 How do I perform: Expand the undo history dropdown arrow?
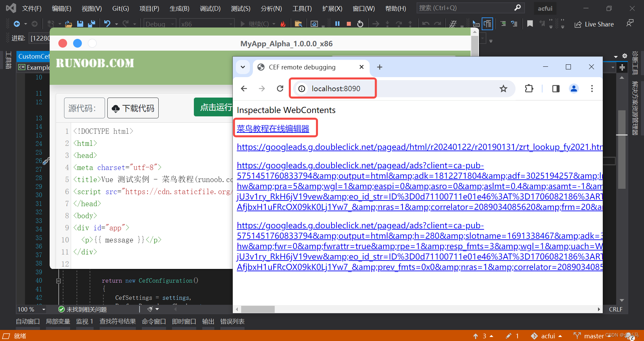point(116,24)
